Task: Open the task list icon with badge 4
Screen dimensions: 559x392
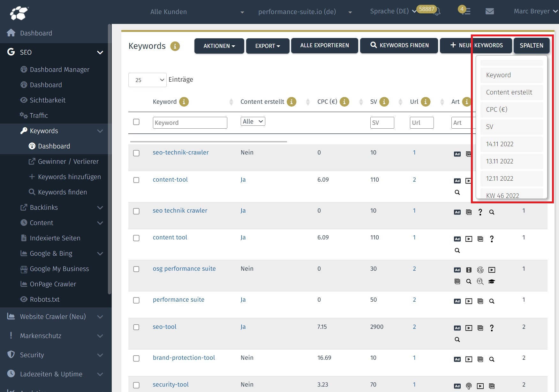Action: [x=467, y=12]
